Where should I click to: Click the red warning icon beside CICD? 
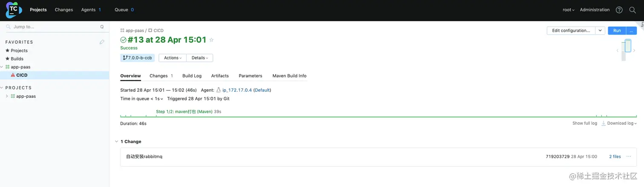tap(13, 75)
